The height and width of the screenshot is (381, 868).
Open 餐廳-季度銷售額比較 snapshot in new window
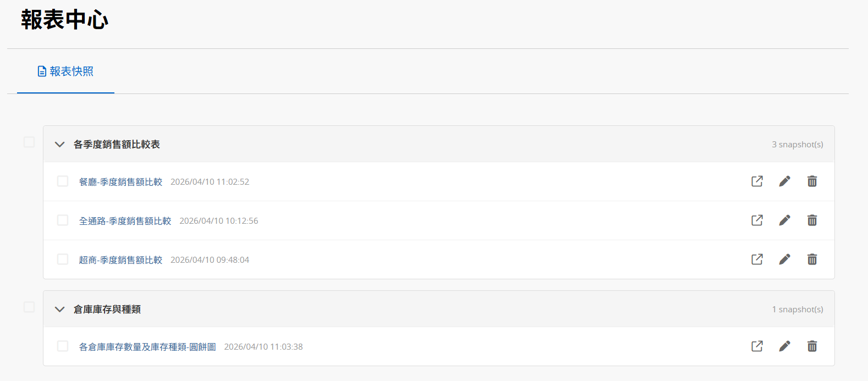[757, 181]
